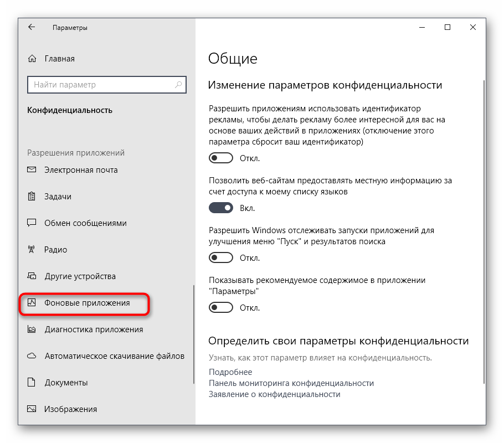Click the Заявление о конфиденциальности link
This screenshot has width=504, height=443.
click(x=274, y=394)
